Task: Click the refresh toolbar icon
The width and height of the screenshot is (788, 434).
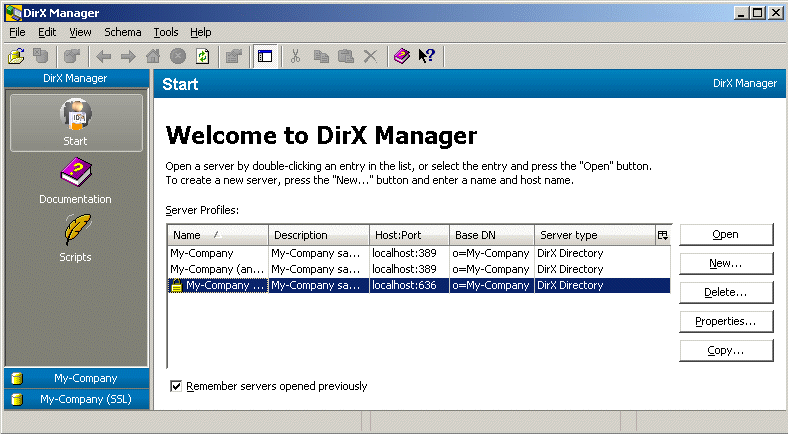Action: 203,56
